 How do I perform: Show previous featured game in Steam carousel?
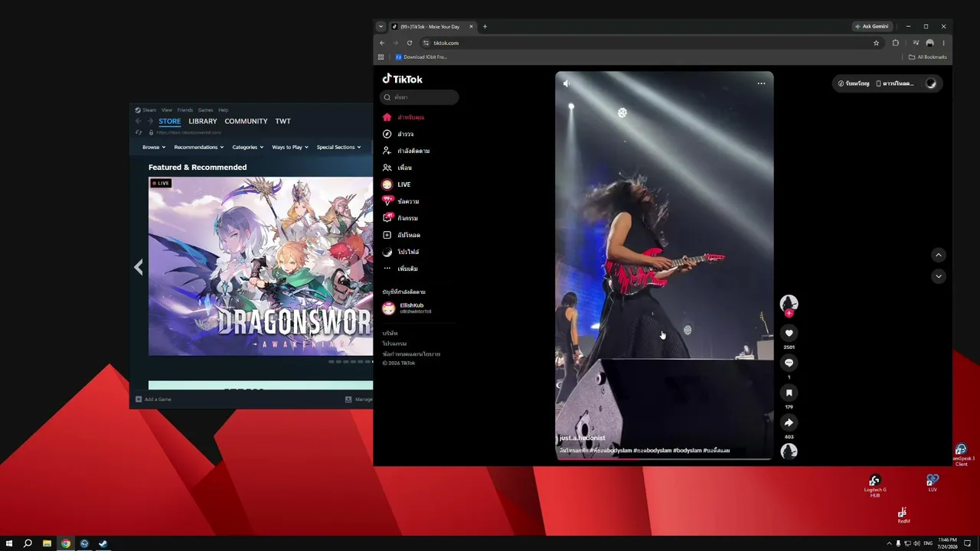point(139,267)
